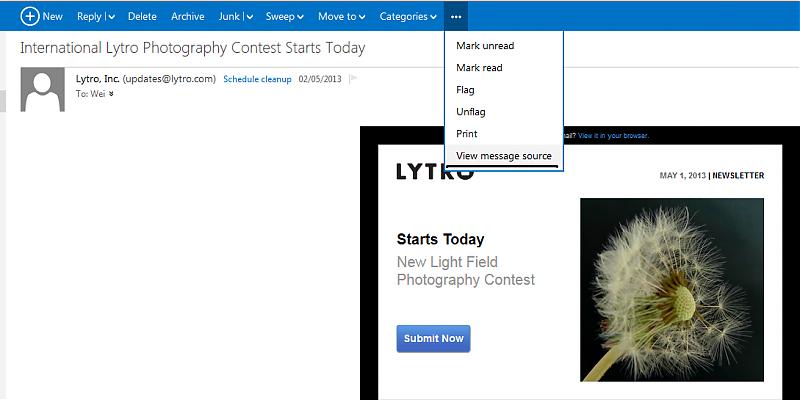The image size is (800, 400).
Task: Select Print from the menu
Action: [467, 134]
